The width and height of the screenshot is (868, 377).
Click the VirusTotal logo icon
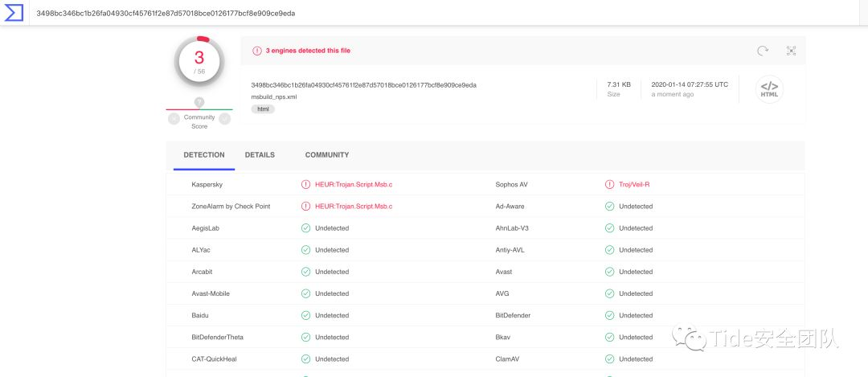pos(14,13)
